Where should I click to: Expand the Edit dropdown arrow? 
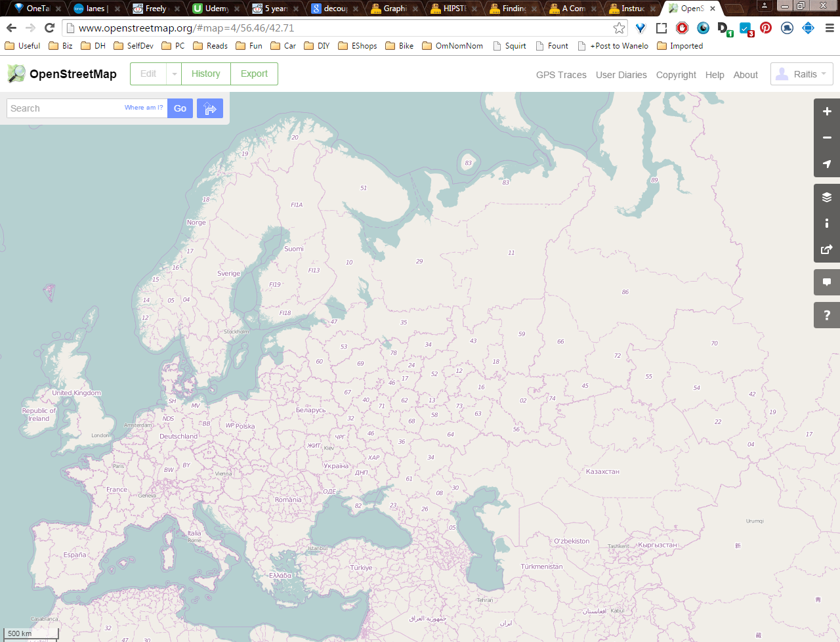pyautogui.click(x=174, y=74)
